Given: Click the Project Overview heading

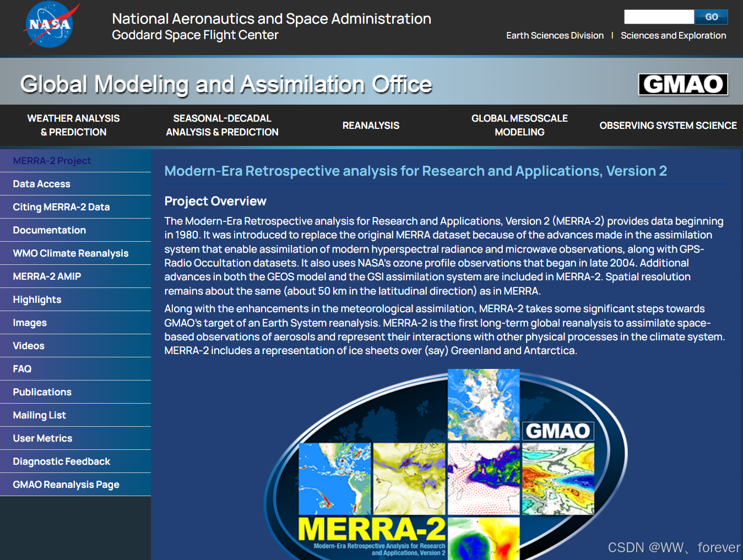Looking at the screenshot, I should [215, 201].
